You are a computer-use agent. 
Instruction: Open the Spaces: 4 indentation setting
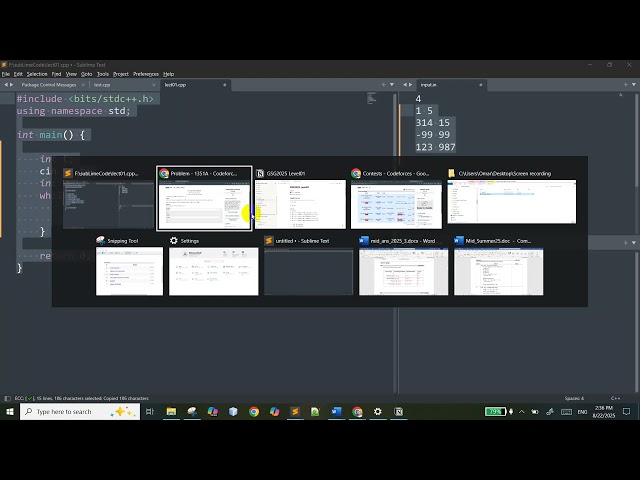coord(574,398)
